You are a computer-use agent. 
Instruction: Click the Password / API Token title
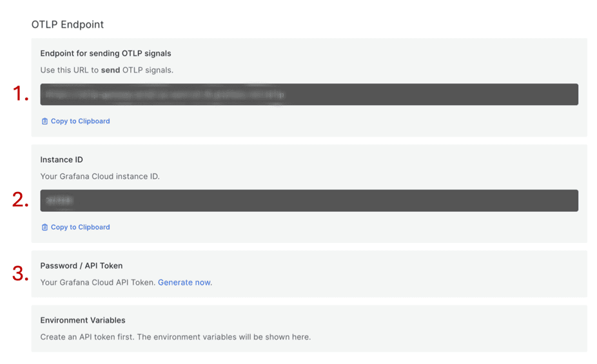[81, 265]
